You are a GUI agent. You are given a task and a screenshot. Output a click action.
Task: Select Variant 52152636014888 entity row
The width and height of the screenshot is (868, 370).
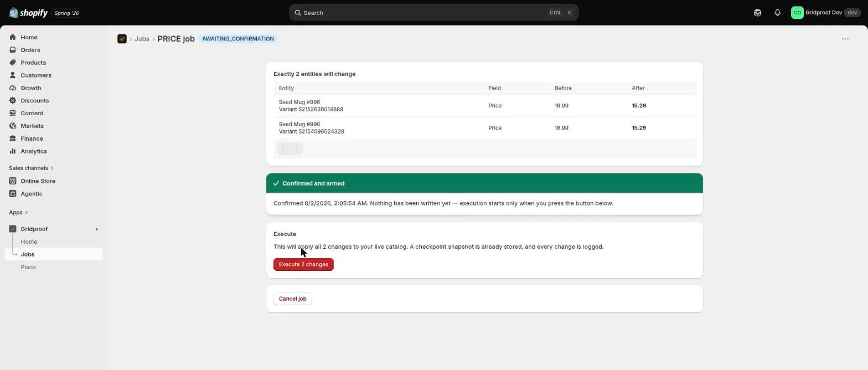484,106
